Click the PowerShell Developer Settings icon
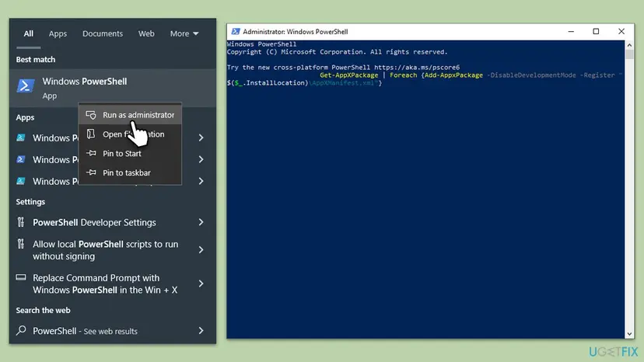Screen dimensions: 644x362 coord(20,222)
